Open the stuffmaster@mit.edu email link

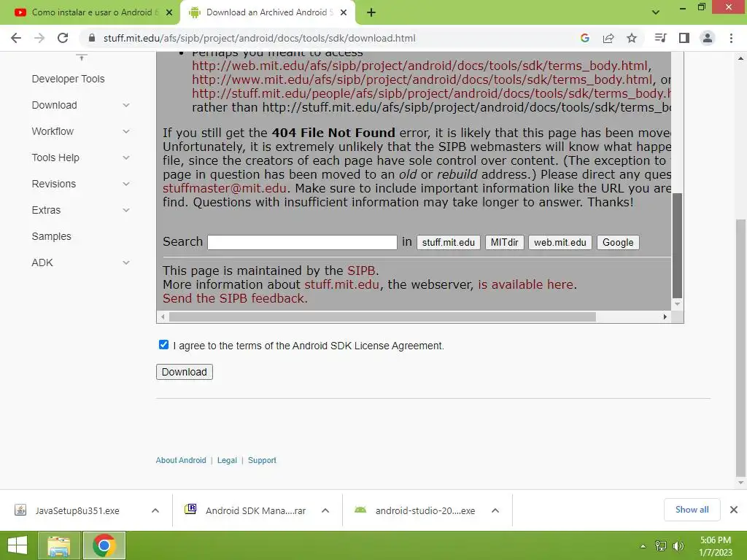pyautogui.click(x=225, y=189)
